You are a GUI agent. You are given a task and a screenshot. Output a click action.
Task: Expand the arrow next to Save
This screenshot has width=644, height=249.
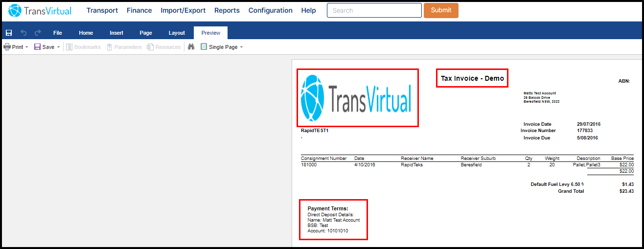point(58,47)
